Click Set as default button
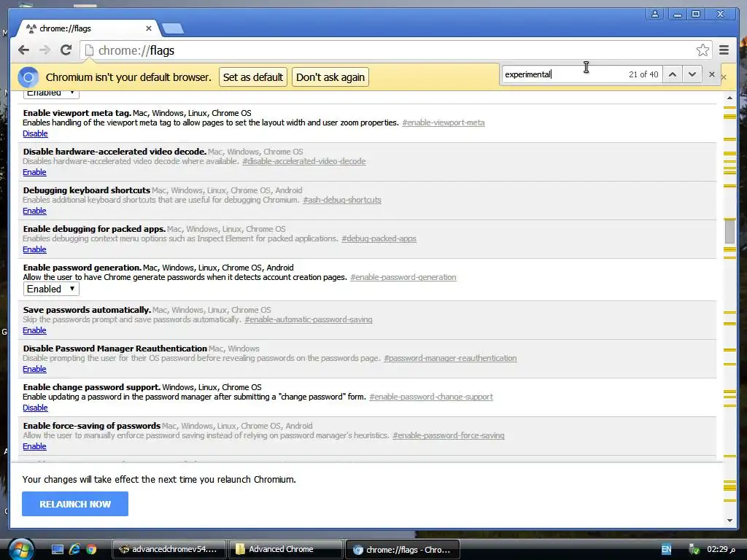The width and height of the screenshot is (747, 560). point(253,77)
